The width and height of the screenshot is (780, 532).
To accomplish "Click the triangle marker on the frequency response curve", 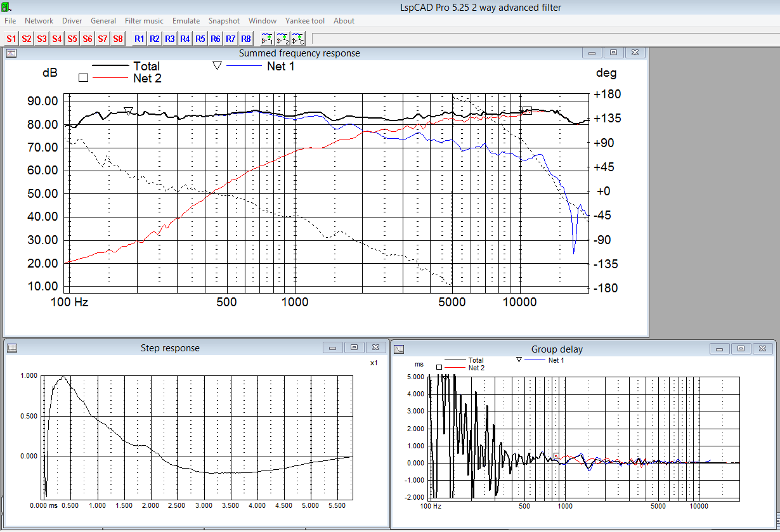I will point(128,111).
